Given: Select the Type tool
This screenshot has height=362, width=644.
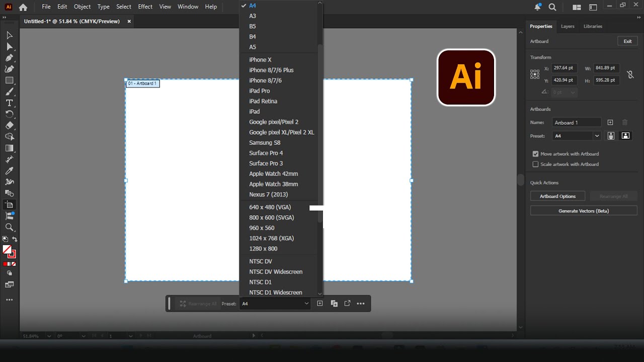Looking at the screenshot, I should tap(9, 103).
